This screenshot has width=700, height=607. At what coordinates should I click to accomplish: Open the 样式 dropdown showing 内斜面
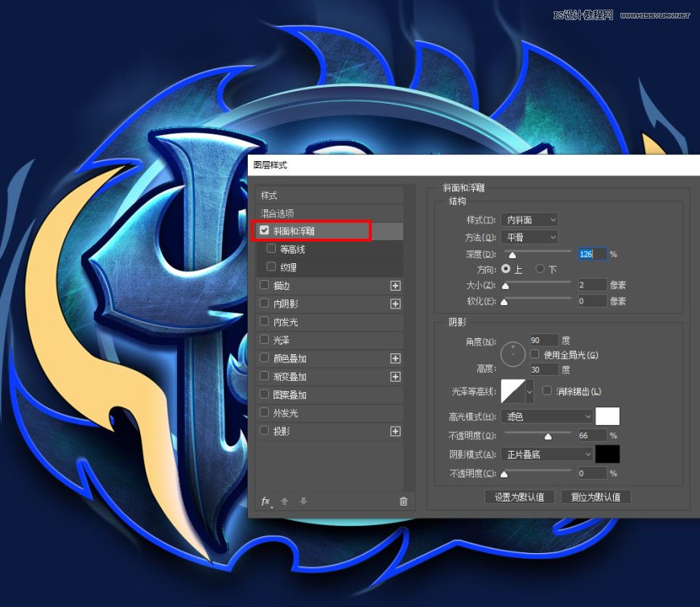coord(529,219)
